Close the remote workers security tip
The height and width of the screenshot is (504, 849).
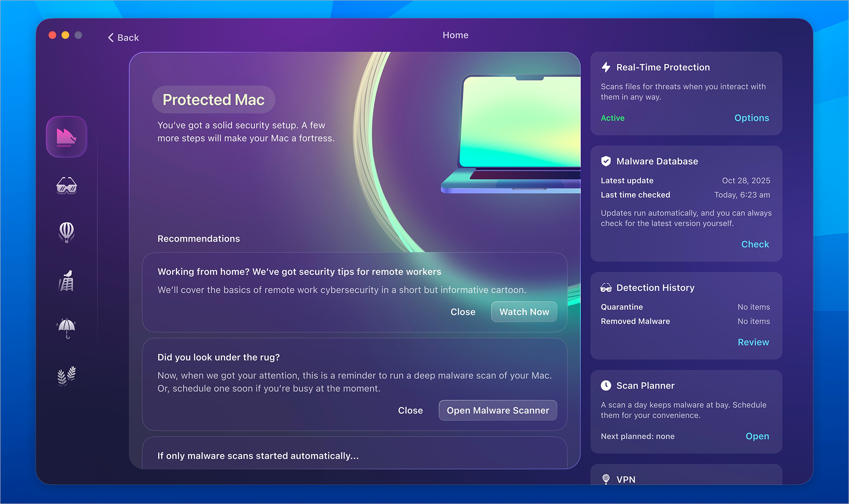tap(463, 312)
